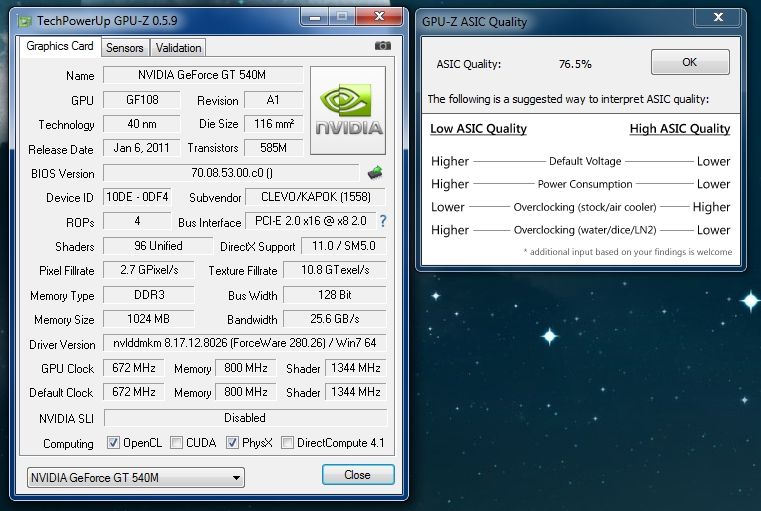Click the BIOS Version field 70.08.53.00.c0

tap(232, 173)
